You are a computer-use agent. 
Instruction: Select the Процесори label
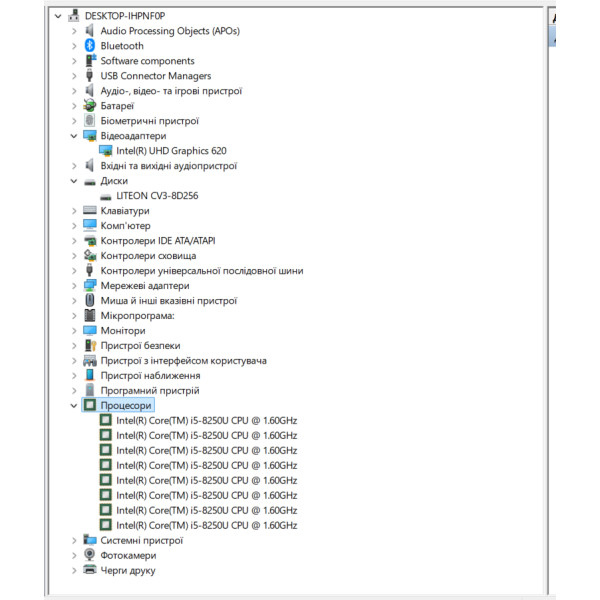[x=126, y=405]
